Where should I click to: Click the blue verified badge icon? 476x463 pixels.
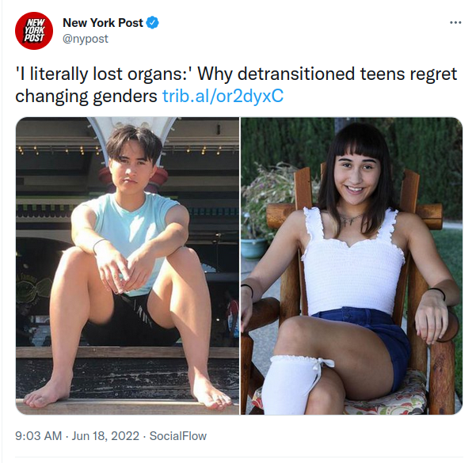coord(153,23)
